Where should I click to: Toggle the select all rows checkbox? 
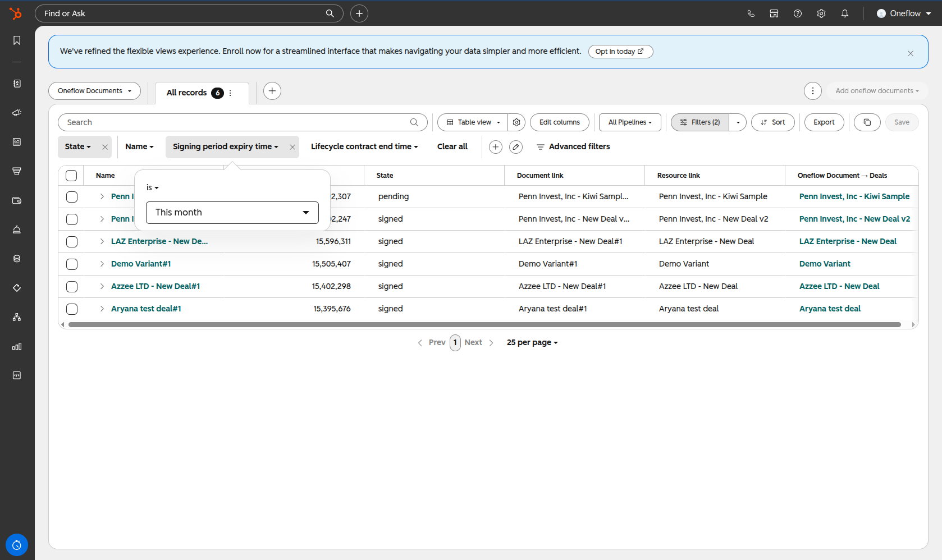point(71,176)
